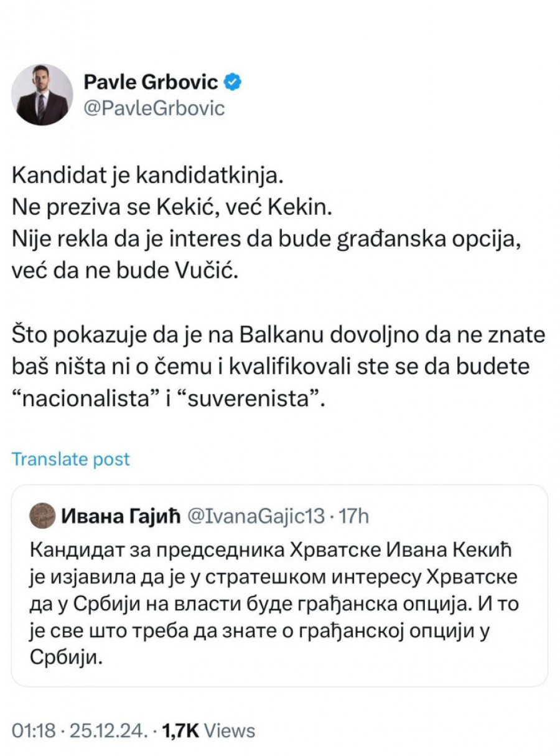560x756 pixels.
Task: Click Pavle Grbovic's profile avatar photo
Action: pos(42,95)
